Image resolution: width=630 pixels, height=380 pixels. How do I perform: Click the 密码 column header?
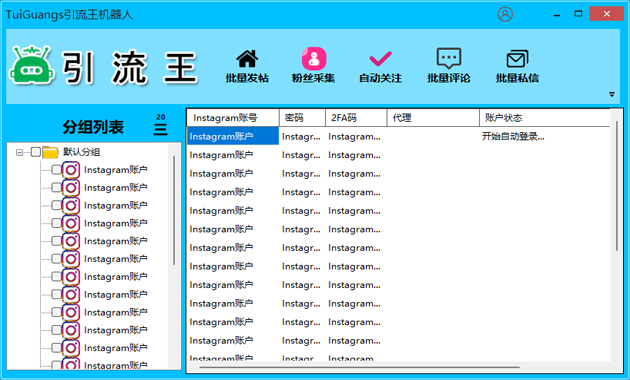click(302, 118)
